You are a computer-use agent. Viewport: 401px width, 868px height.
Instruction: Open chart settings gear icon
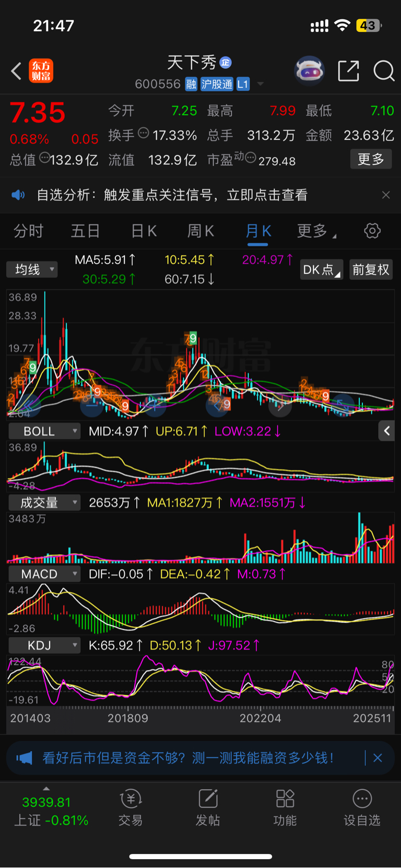point(372,231)
